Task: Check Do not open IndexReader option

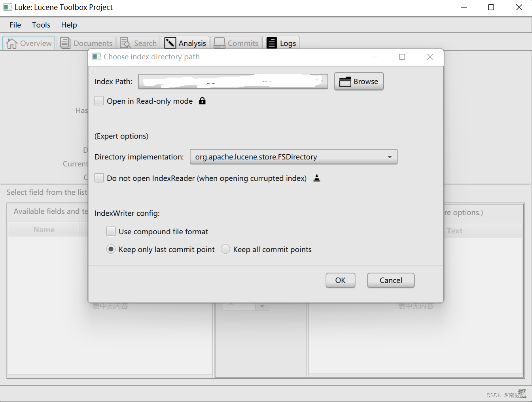Action: 99,178
